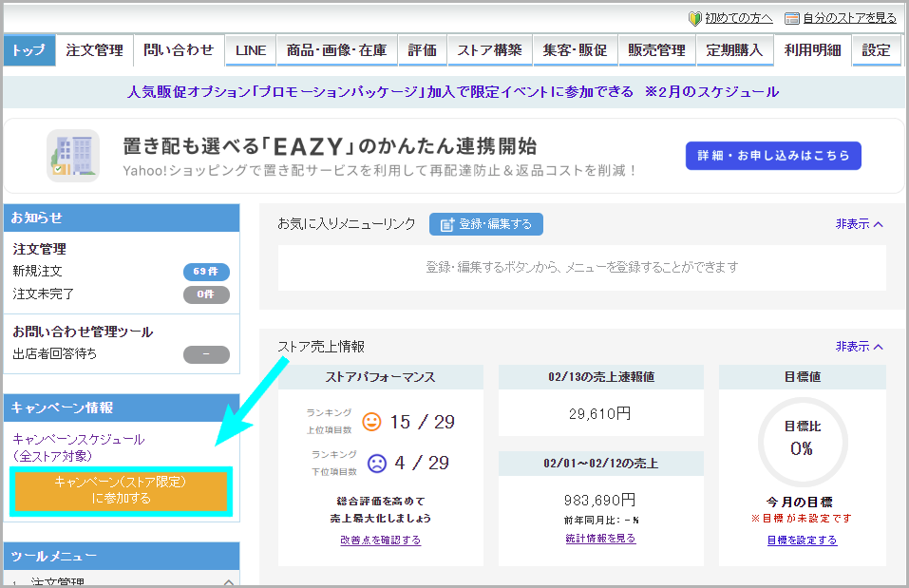Open the 統計情報を見る link
This screenshot has width=909, height=588.
[x=600, y=539]
